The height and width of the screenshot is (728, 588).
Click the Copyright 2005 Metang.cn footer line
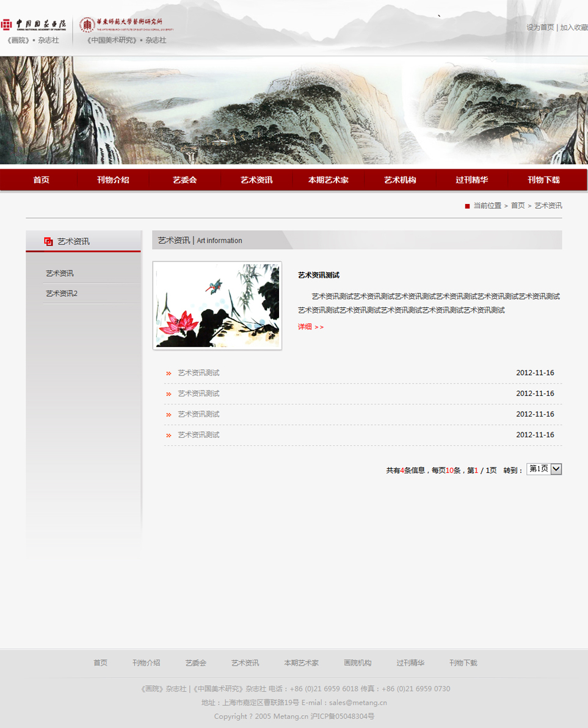294,716
